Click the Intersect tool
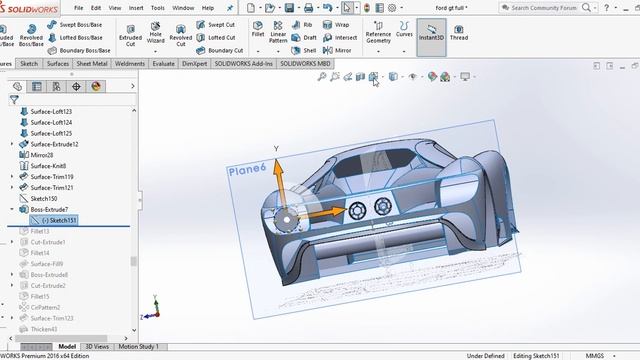The width and height of the screenshot is (640, 360). pyautogui.click(x=340, y=38)
